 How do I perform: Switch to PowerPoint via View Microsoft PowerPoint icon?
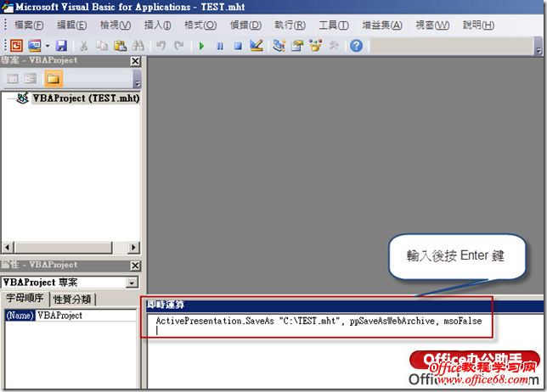[16, 46]
